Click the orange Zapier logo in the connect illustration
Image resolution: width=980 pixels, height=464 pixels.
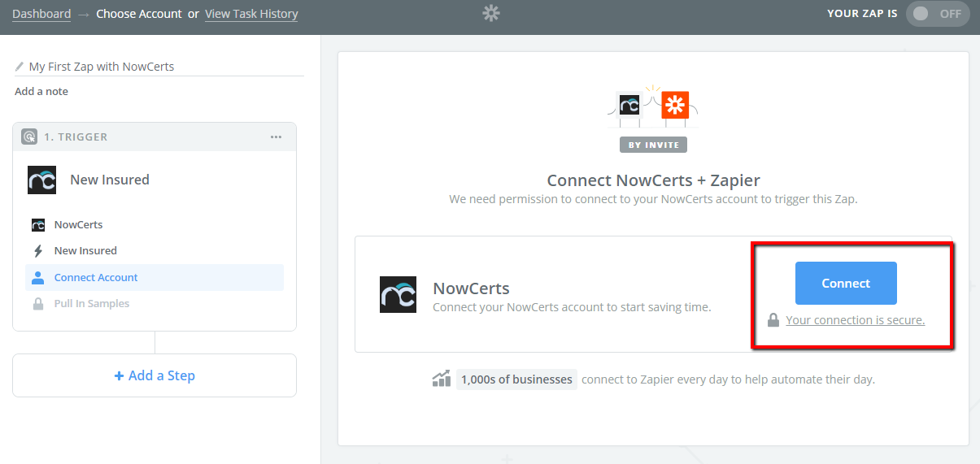tap(675, 105)
